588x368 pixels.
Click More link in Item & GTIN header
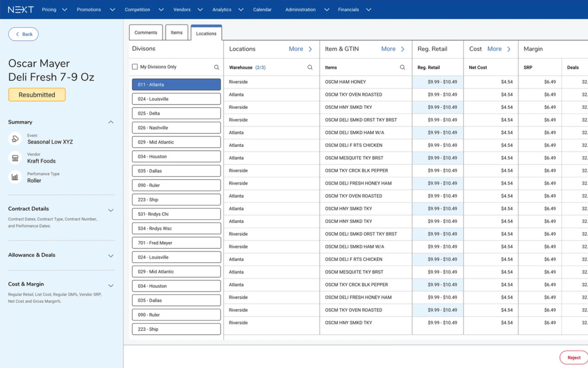(x=388, y=49)
